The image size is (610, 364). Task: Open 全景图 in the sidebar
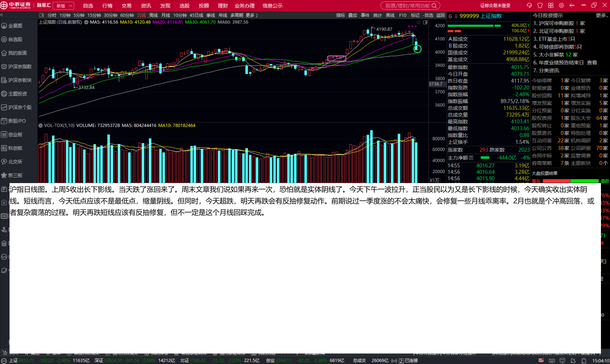(x=15, y=26)
